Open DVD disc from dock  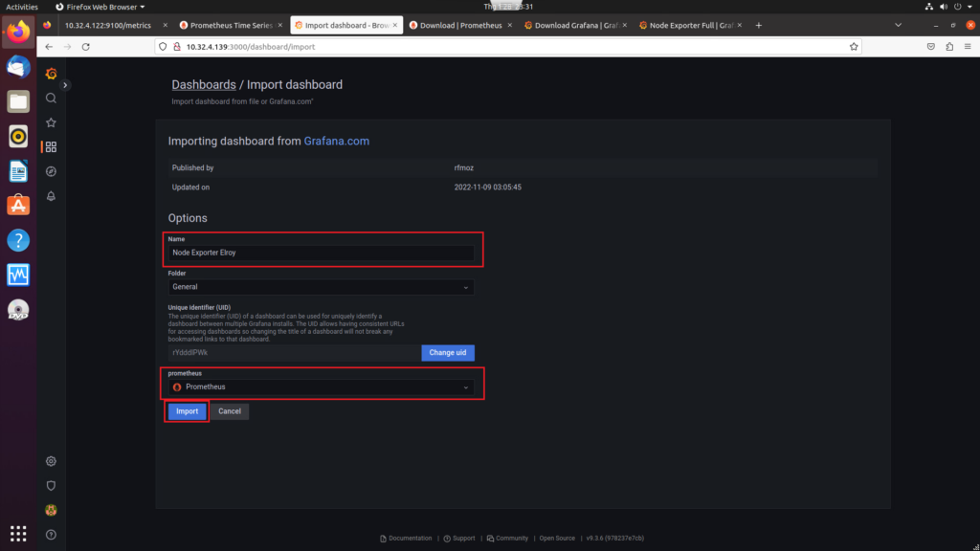(18, 310)
